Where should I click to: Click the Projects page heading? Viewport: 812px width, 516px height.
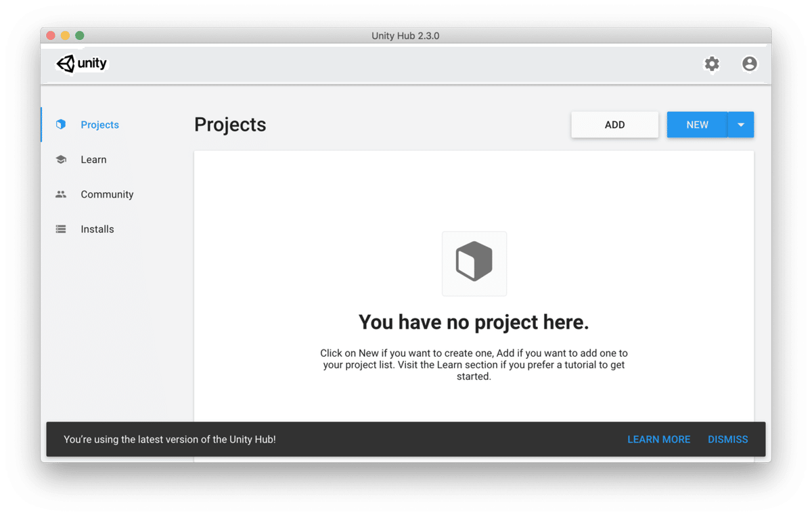coord(230,125)
